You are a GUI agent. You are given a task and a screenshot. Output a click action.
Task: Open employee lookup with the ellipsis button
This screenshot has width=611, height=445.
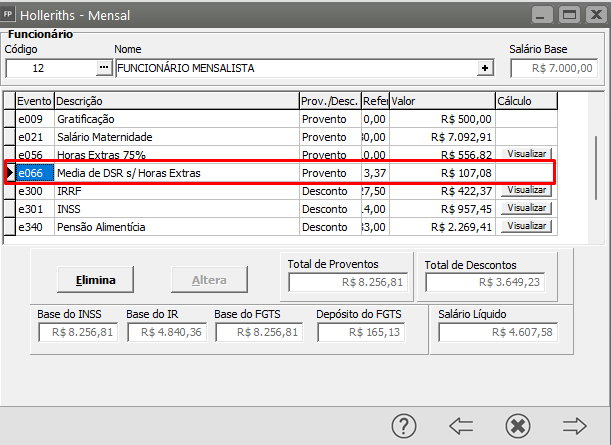click(x=104, y=68)
